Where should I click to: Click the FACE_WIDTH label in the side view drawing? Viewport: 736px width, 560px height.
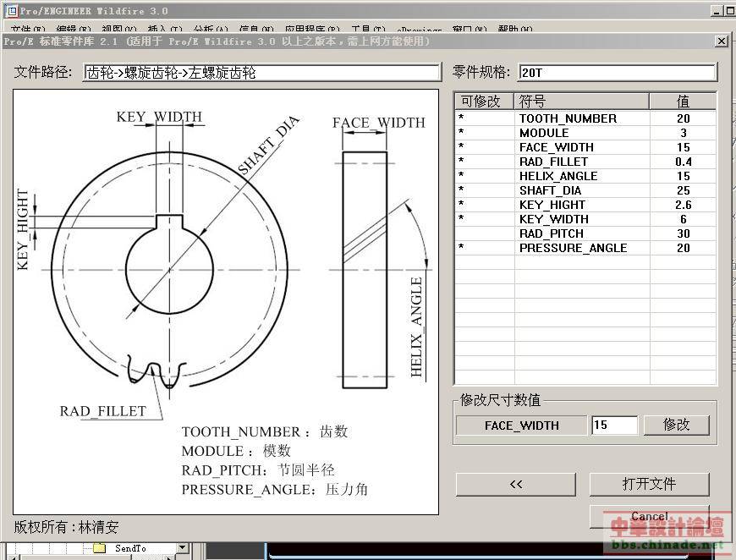pyautogui.click(x=379, y=123)
